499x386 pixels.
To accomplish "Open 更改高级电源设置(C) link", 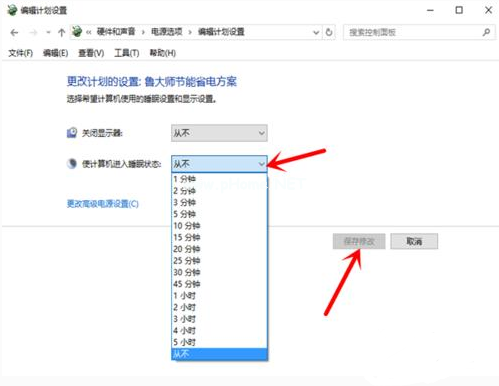I will click(103, 204).
